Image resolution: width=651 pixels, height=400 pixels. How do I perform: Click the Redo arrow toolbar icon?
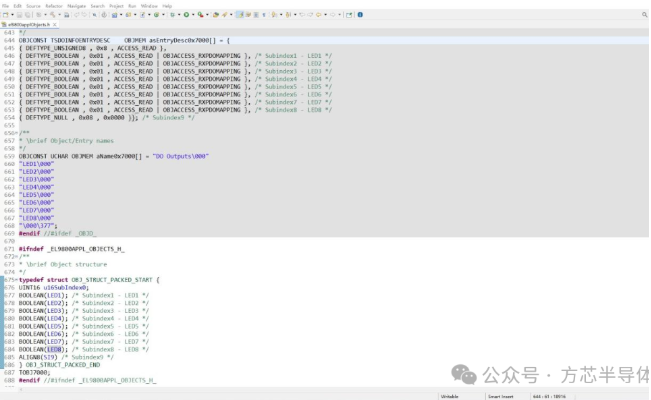point(84,15)
